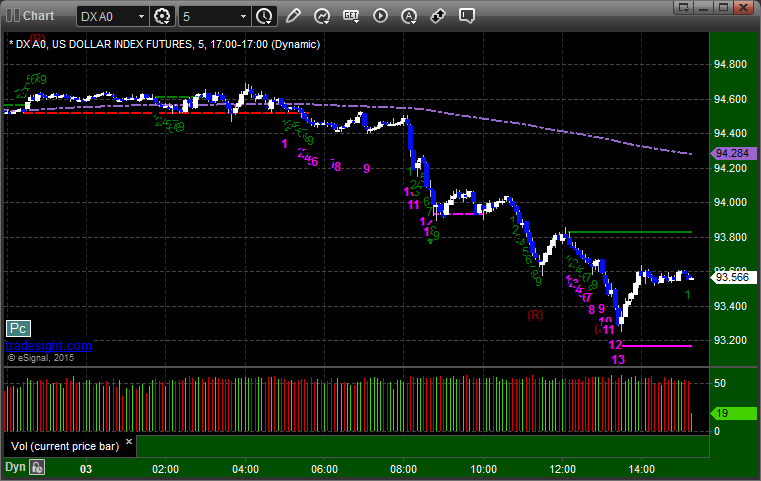761x481 pixels.
Task: Select the Vol (current price bar) tab
Action: [x=65, y=446]
